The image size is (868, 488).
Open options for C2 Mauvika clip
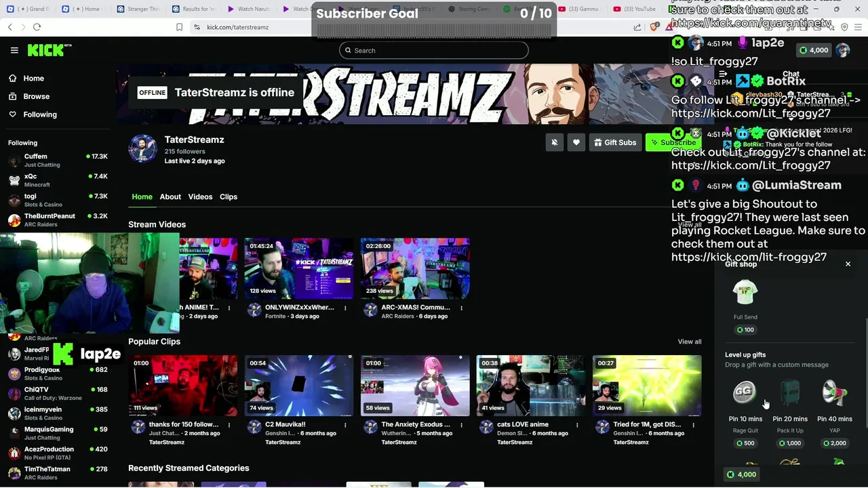[345, 425]
